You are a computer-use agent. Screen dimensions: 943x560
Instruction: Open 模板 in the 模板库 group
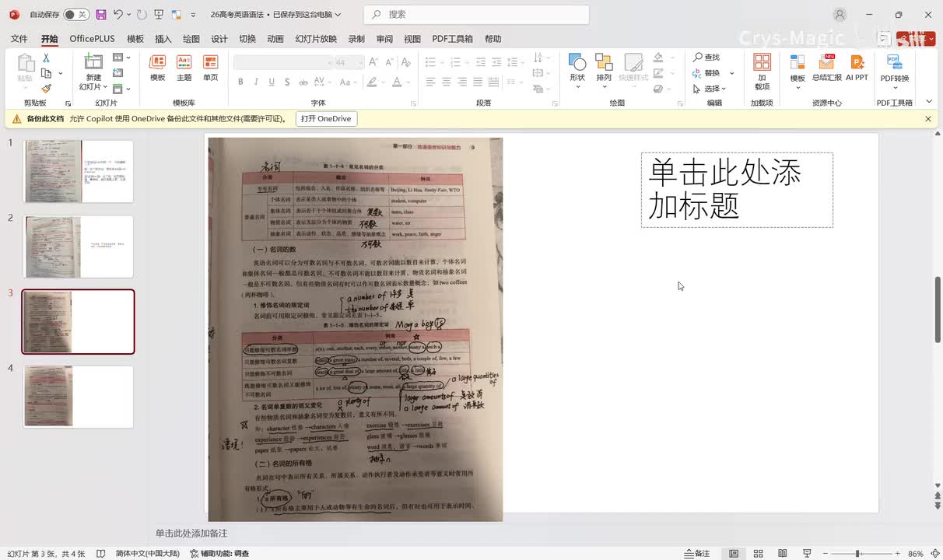click(158, 68)
